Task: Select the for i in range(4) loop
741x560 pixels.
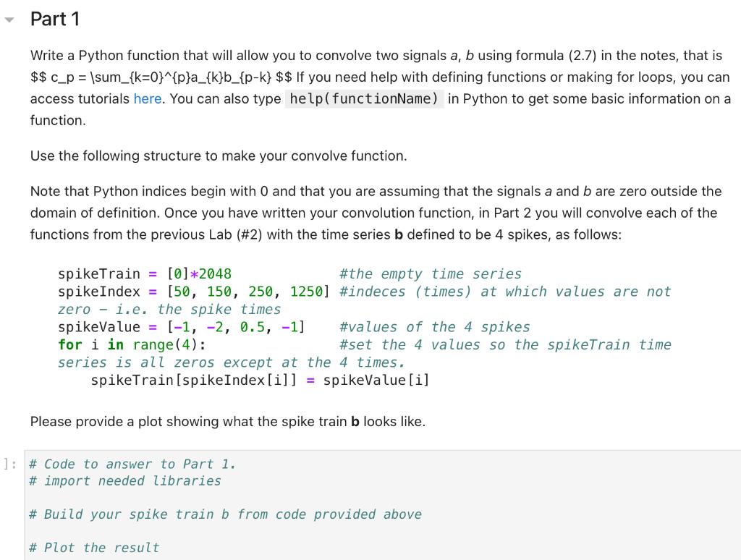Action: (x=130, y=344)
